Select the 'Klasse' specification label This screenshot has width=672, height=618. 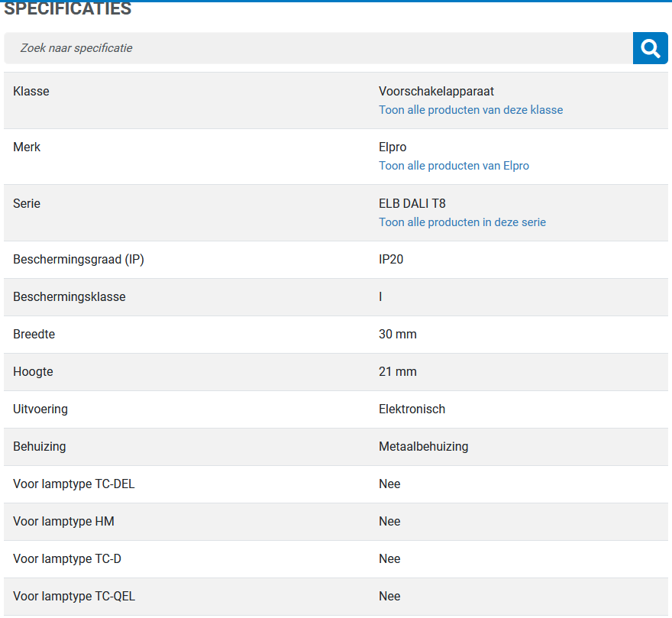point(31,92)
